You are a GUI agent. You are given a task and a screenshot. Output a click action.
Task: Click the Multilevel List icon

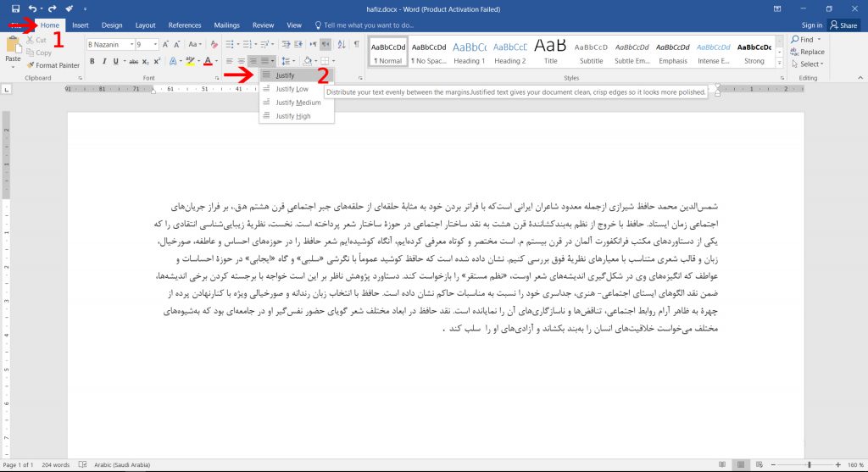click(x=264, y=44)
